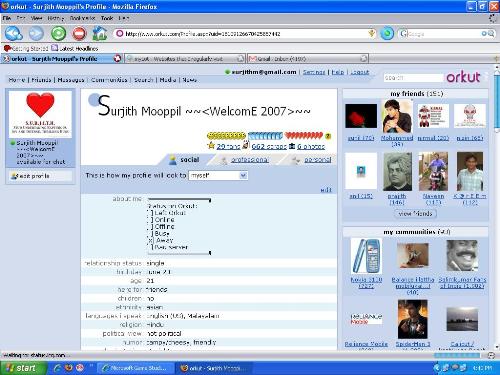This screenshot has width=500, height=375.
Task: Open the Friends navigation link
Action: tap(41, 80)
